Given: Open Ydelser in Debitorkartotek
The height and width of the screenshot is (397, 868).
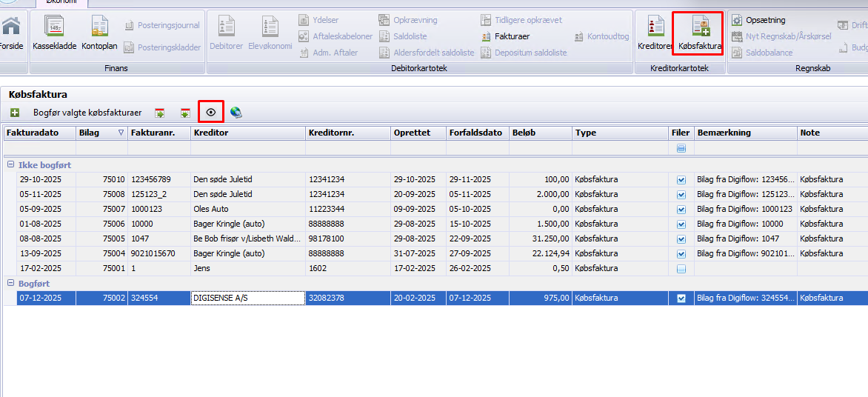Looking at the screenshot, I should coord(318,21).
